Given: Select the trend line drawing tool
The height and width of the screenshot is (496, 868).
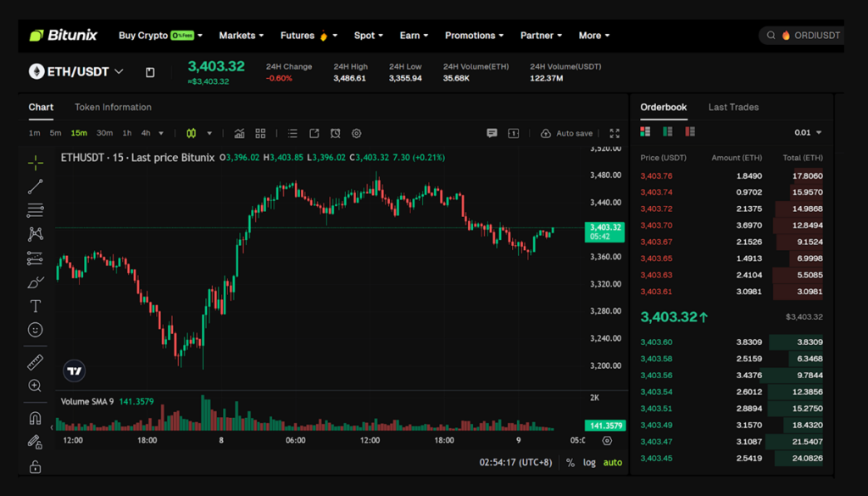Looking at the screenshot, I should [35, 187].
